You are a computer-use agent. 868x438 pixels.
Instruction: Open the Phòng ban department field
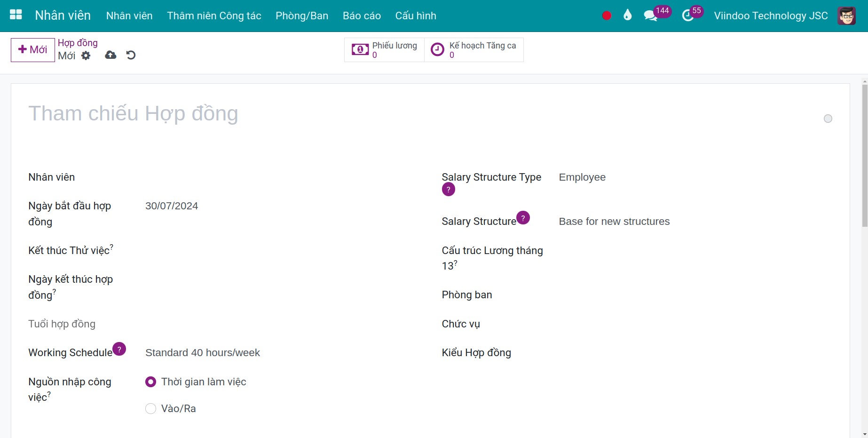[x=695, y=295]
